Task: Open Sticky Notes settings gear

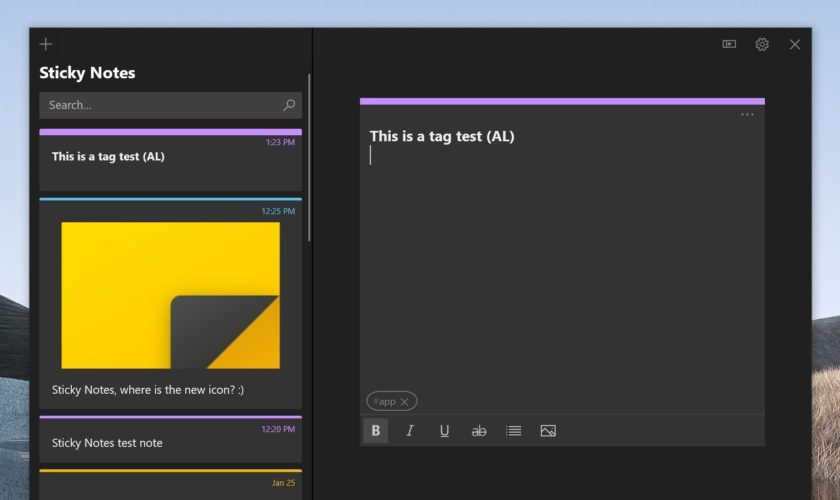Action: click(762, 44)
